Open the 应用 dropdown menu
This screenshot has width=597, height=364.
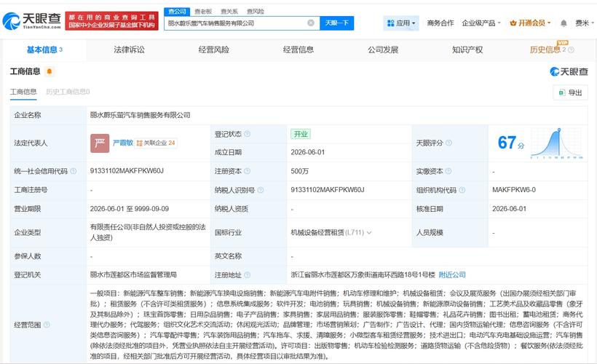tap(401, 23)
